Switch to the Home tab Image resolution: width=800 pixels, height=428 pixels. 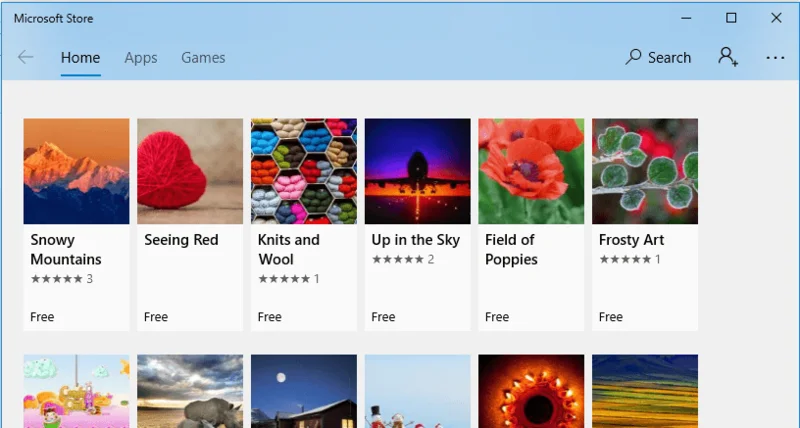81,58
